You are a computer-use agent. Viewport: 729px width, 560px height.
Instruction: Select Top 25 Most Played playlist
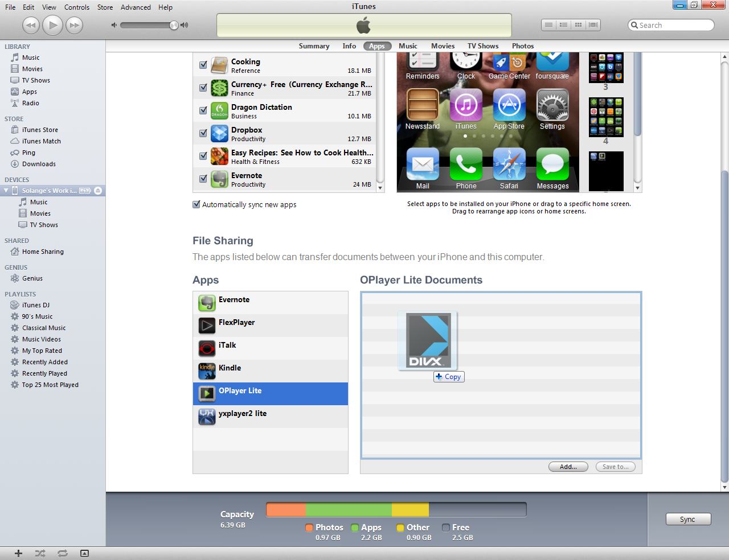(50, 385)
